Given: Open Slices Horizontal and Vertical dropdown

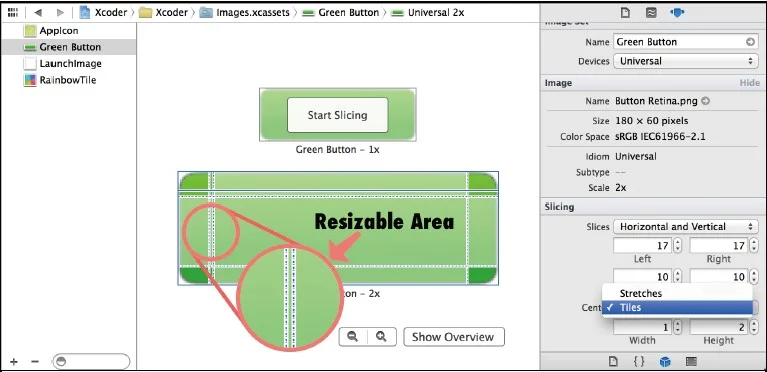Looking at the screenshot, I should click(686, 227).
